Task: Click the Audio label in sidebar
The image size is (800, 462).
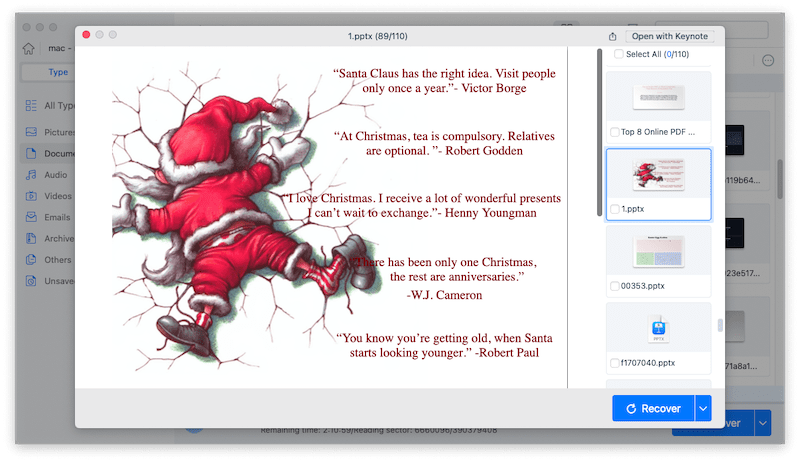Action: (x=56, y=175)
